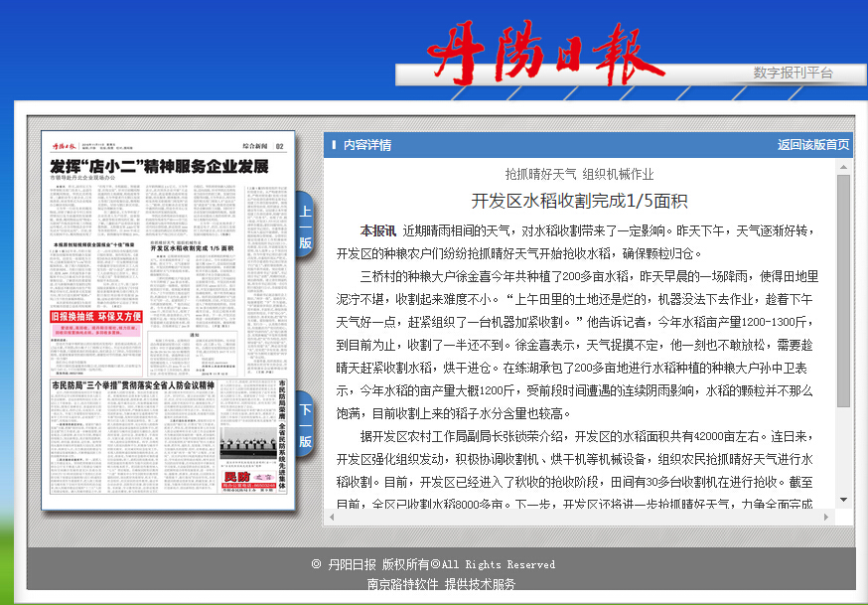Image resolution: width=868 pixels, height=605 pixels.
Task: Open headline 发挥"店小二"精神服务企业发展 on page preview
Action: [x=159, y=165]
